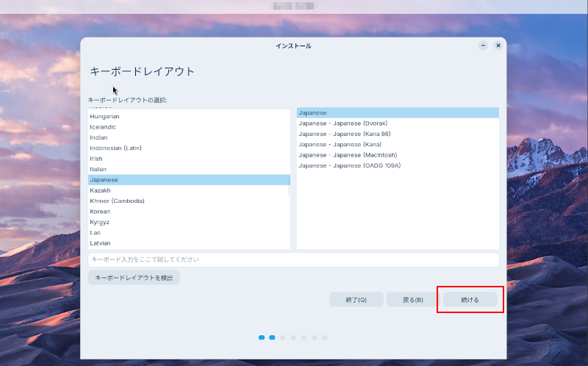Pick Italian in the language list
Screen dimensions: 588x366
pyautogui.click(x=98, y=169)
